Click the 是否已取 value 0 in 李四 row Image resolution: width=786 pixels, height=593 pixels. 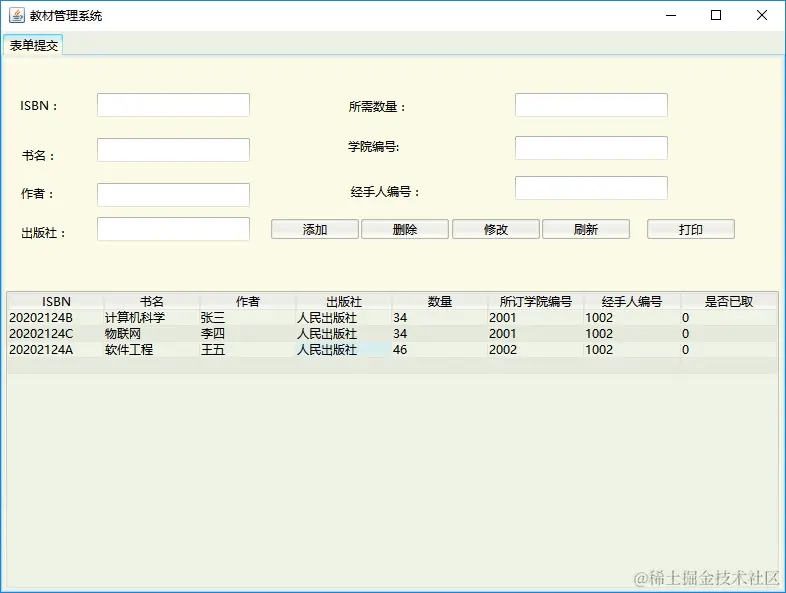(729, 334)
